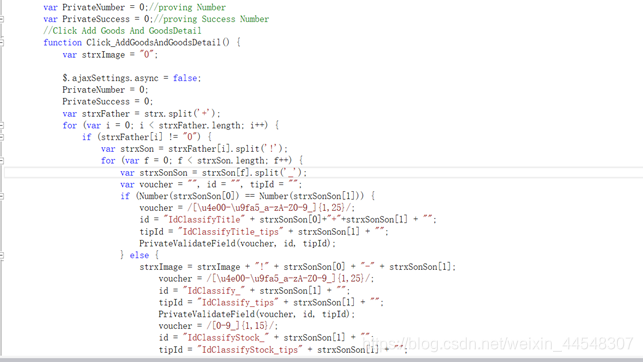Click the "PrivateSuccess = 0;" assignment inside function
The height and width of the screenshot is (362, 643).
coord(107,102)
